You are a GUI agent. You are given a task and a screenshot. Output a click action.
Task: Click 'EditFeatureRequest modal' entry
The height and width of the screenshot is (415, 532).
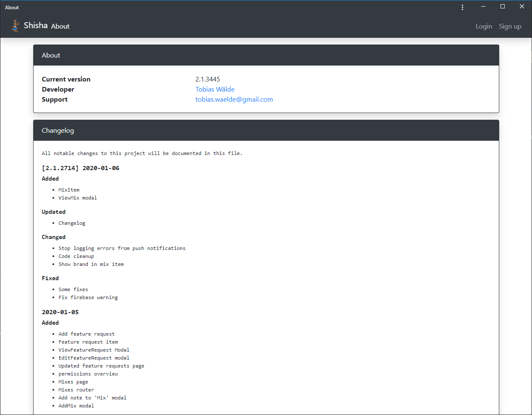pos(94,358)
